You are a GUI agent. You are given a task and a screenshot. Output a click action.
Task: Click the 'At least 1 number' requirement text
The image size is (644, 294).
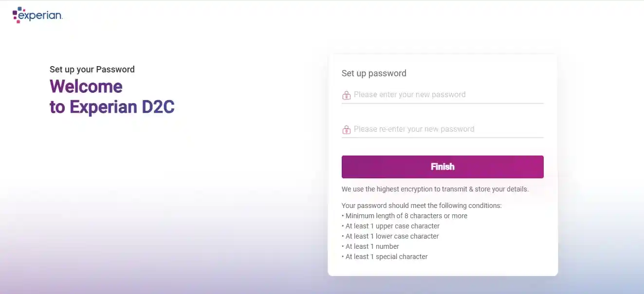(x=370, y=246)
